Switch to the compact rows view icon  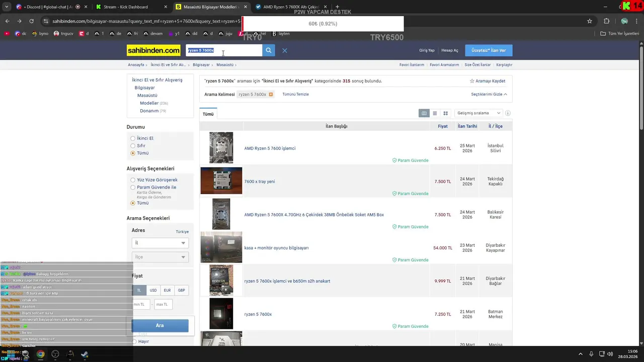tap(435, 113)
